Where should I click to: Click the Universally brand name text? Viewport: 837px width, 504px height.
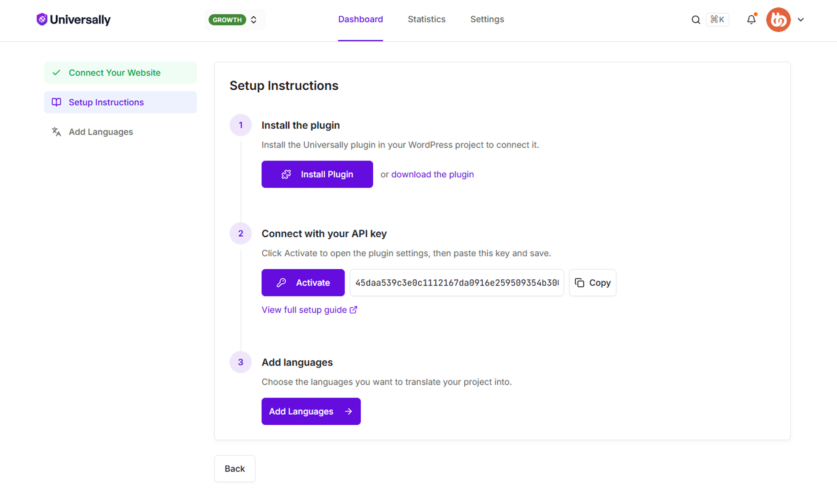pos(80,20)
